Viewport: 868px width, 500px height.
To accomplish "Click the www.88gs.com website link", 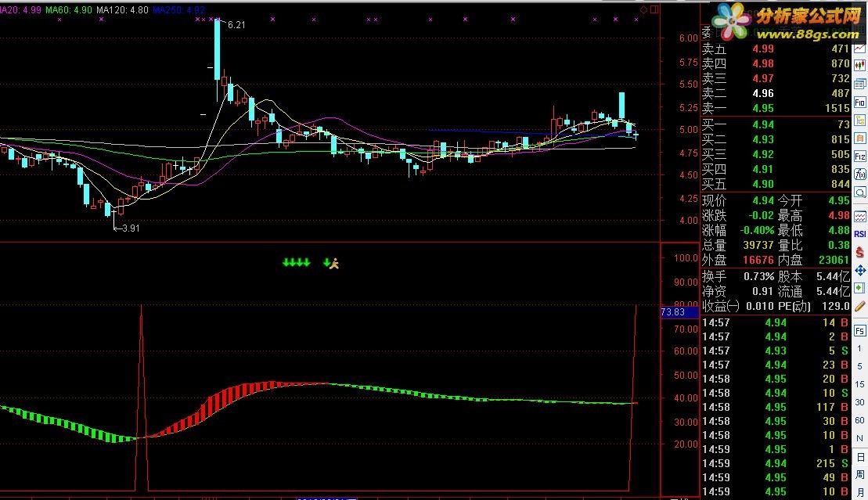I will 809,34.
